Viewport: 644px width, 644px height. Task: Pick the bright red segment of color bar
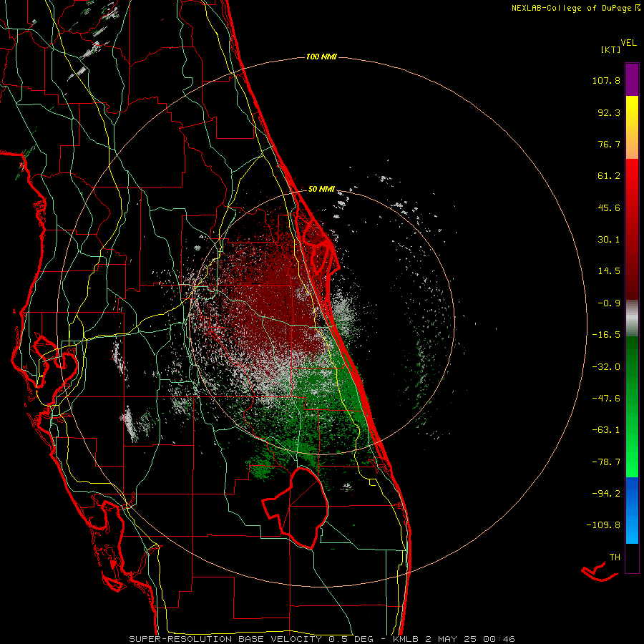coord(632,181)
